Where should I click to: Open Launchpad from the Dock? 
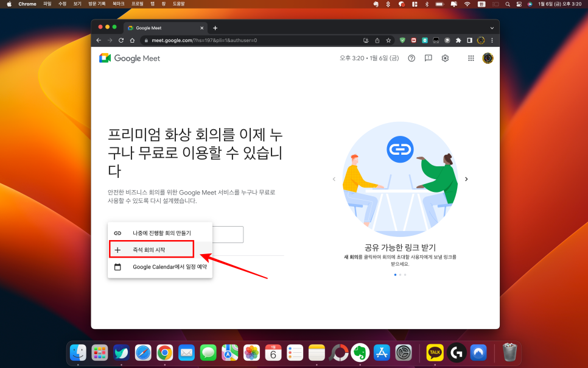[x=100, y=353]
